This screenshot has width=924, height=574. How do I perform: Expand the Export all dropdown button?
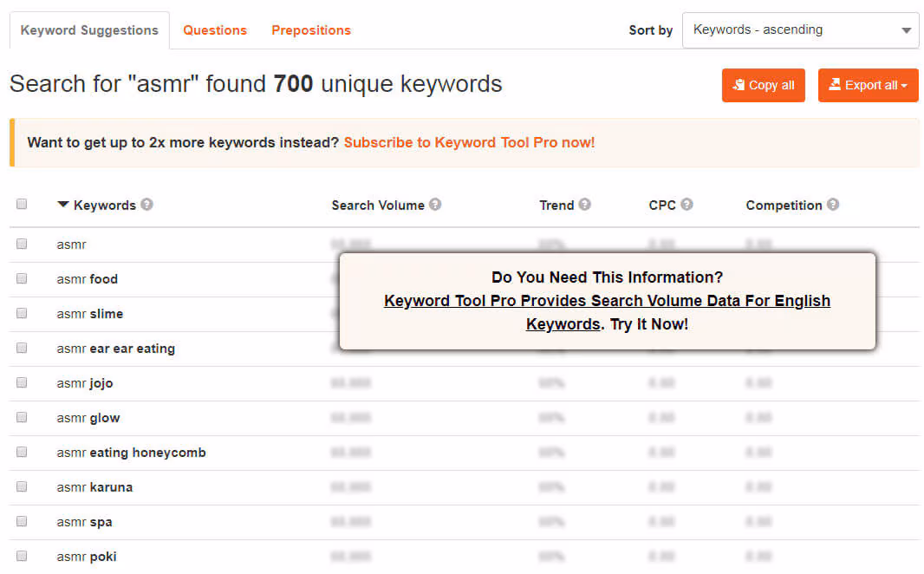point(868,85)
